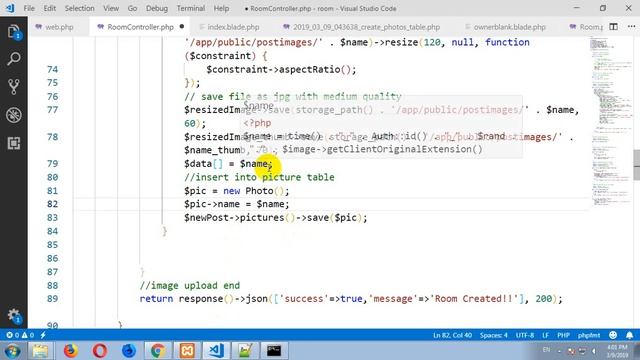Screen dimensions: 640x360
Task: Click the taskbar clock showing 4:01 PM
Action: pos(617,351)
